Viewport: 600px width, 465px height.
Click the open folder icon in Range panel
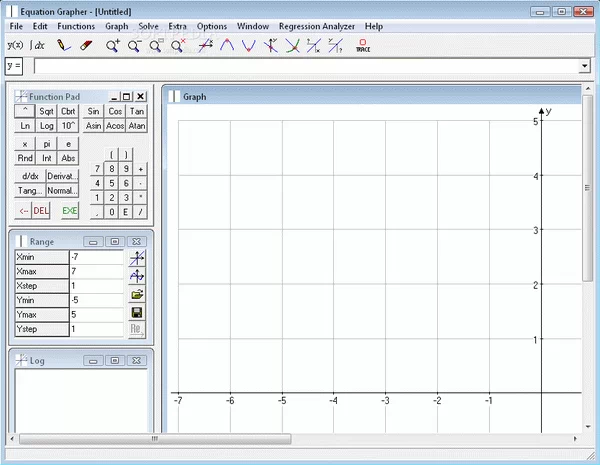click(137, 294)
